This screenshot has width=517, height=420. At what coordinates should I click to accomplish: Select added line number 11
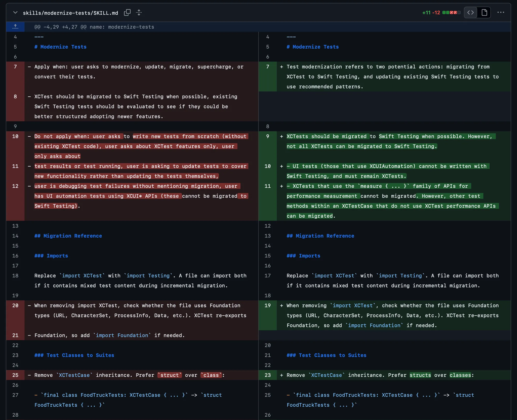pos(268,186)
